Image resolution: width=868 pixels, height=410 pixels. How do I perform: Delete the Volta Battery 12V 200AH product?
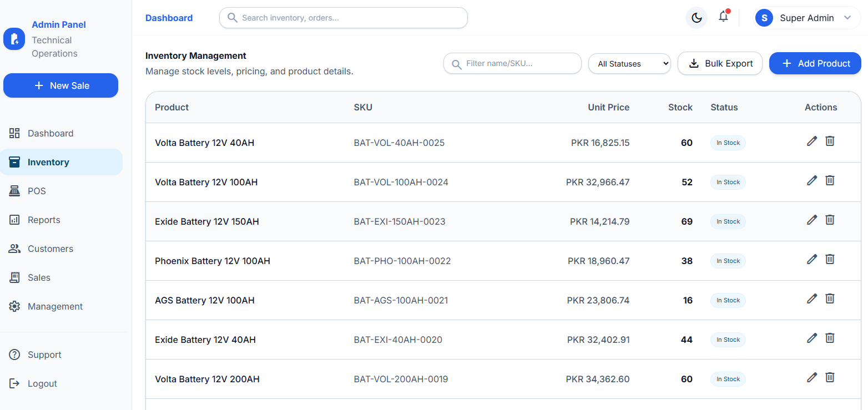[x=830, y=377]
